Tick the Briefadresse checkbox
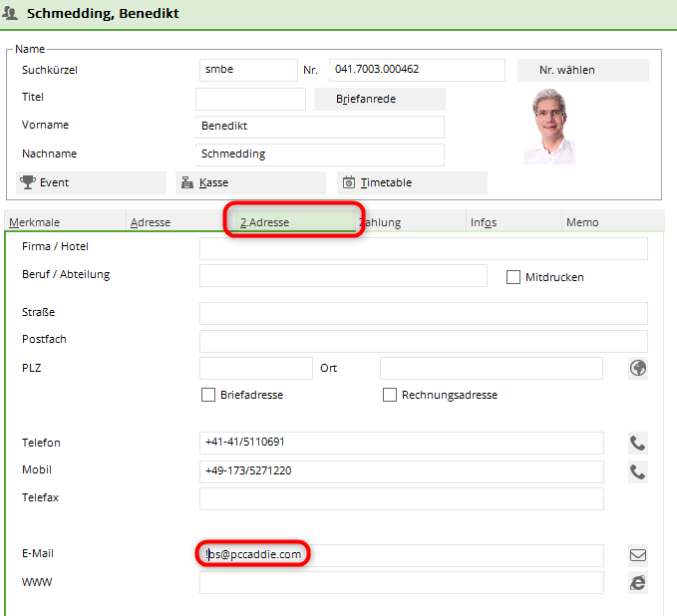677x616 pixels. pyautogui.click(x=208, y=395)
